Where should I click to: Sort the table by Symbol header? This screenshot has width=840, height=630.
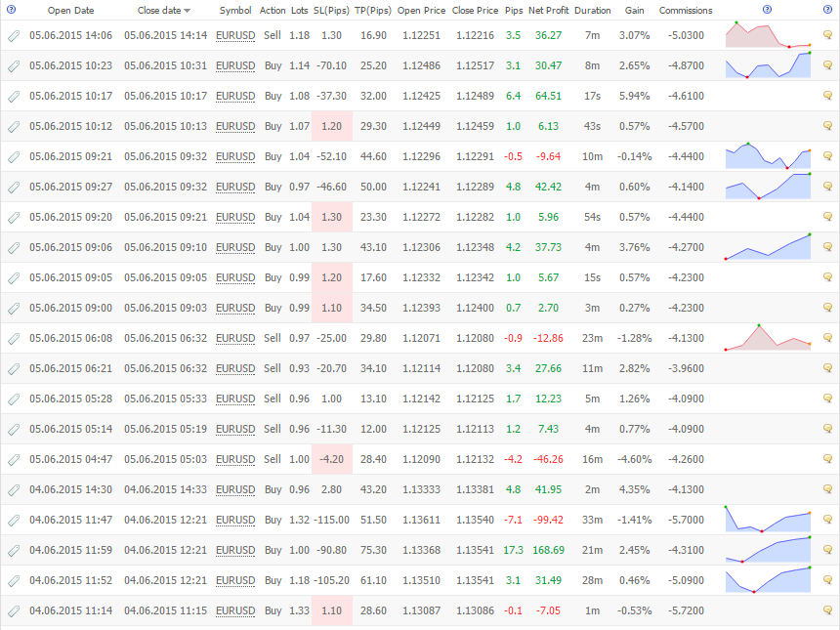(235, 10)
